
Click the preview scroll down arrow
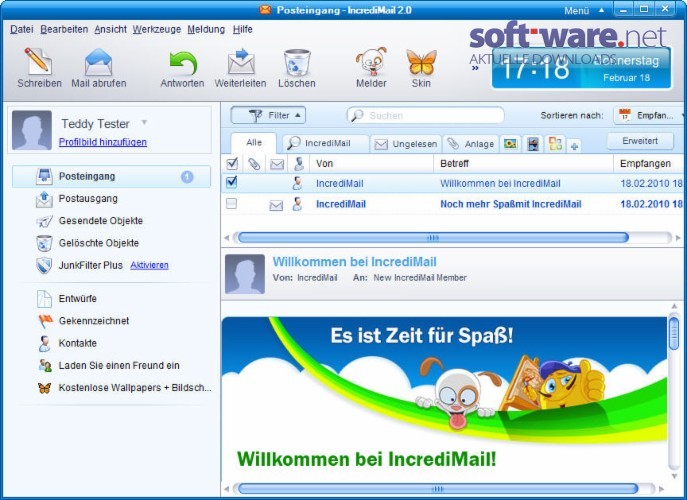click(674, 476)
